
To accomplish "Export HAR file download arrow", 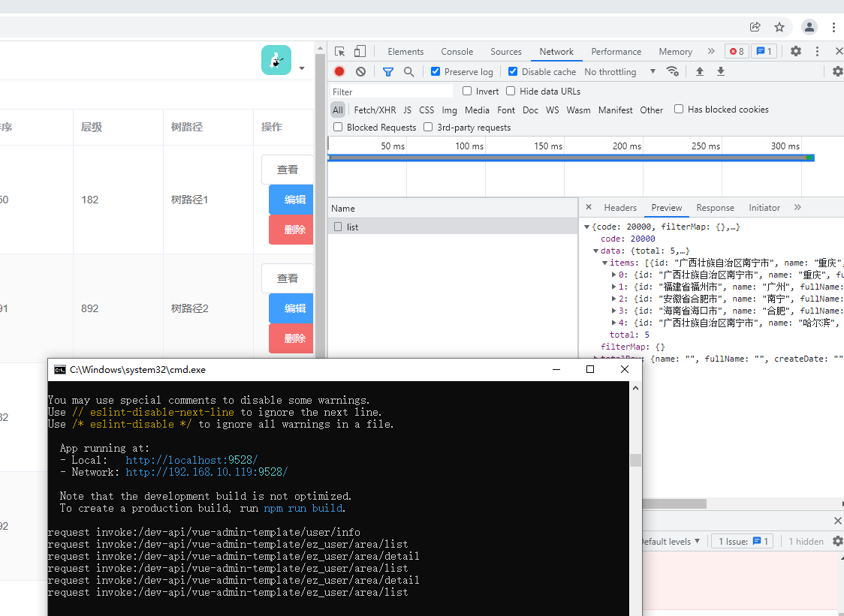I will point(721,71).
